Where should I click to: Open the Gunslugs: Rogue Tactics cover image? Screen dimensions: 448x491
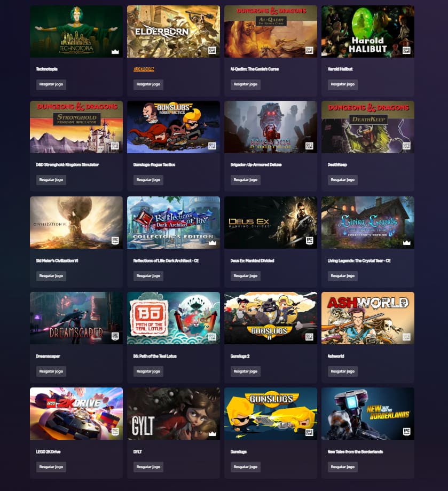(x=174, y=127)
